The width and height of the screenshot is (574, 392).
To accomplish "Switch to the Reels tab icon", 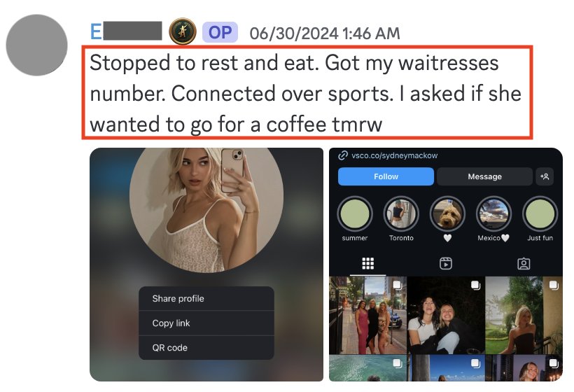I will coord(445,263).
